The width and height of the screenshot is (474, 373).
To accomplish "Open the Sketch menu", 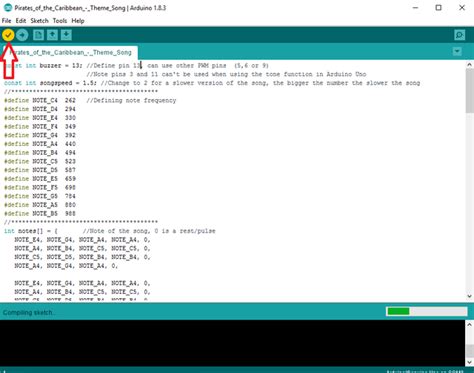I will (39, 21).
